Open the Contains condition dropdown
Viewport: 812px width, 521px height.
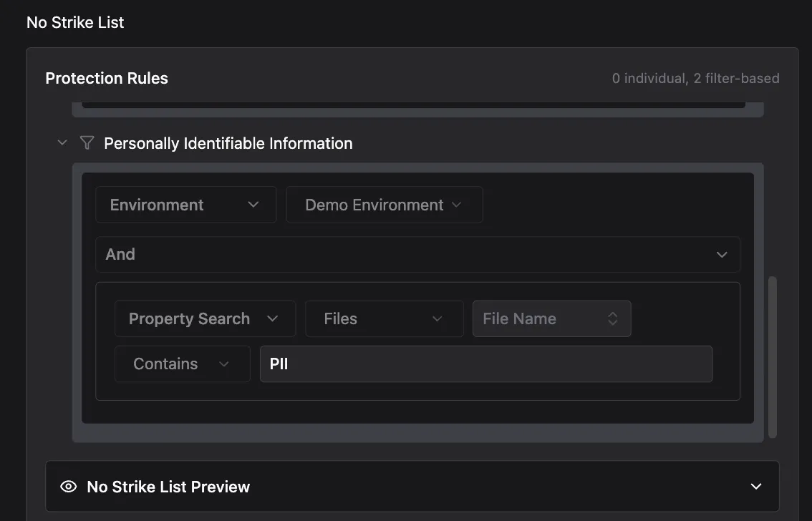coord(183,364)
